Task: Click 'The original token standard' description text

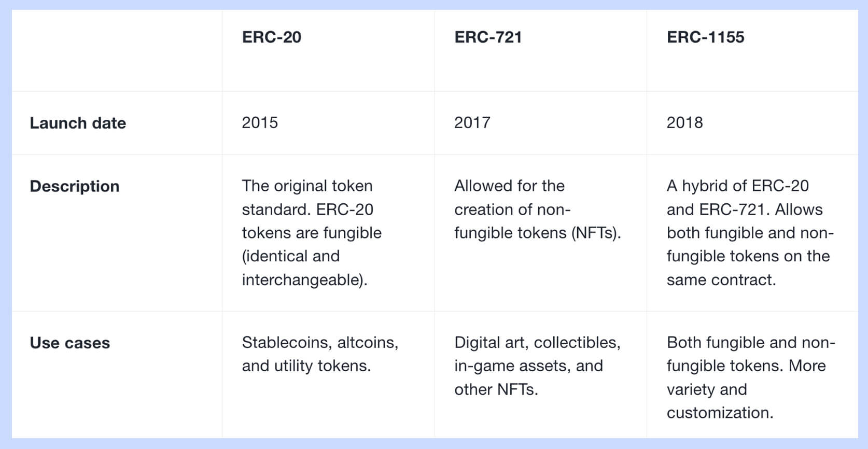Action: [x=307, y=198]
